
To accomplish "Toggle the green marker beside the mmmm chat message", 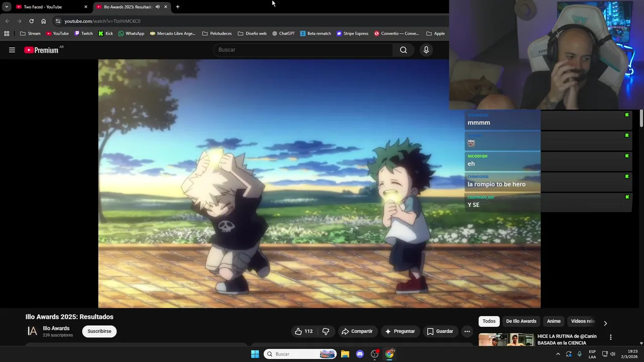I will pos(627,115).
